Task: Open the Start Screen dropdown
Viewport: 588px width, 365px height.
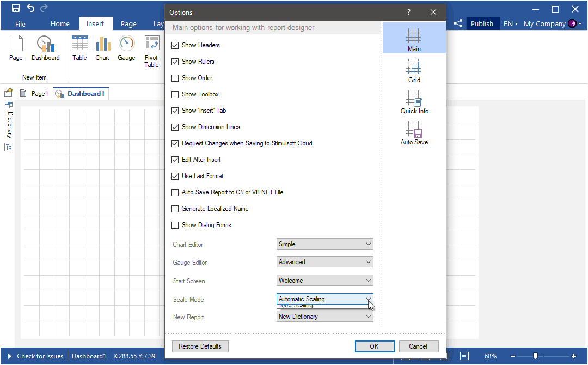Action: (324, 280)
